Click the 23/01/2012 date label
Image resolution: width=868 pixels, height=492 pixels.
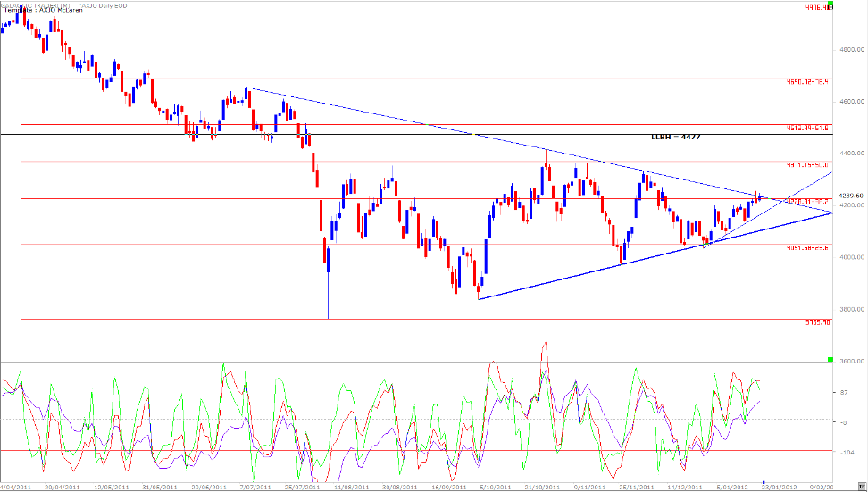point(780,488)
